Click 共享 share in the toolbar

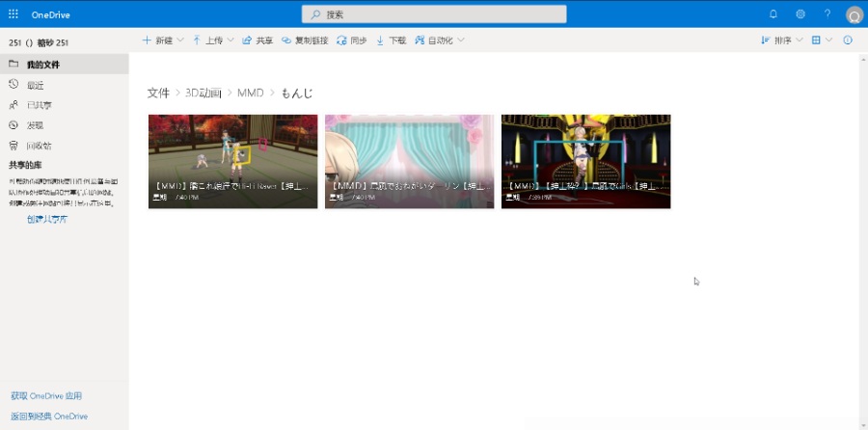click(257, 40)
